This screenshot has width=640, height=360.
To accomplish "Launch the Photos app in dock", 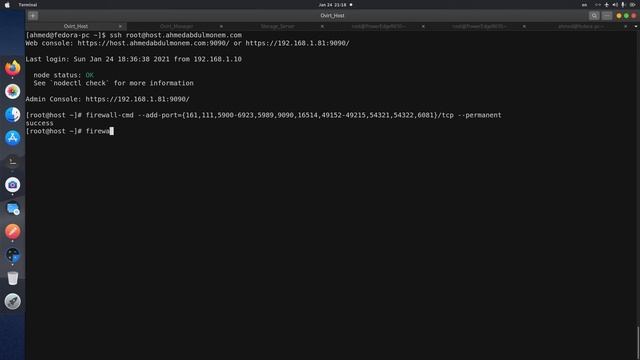I will click(13, 91).
